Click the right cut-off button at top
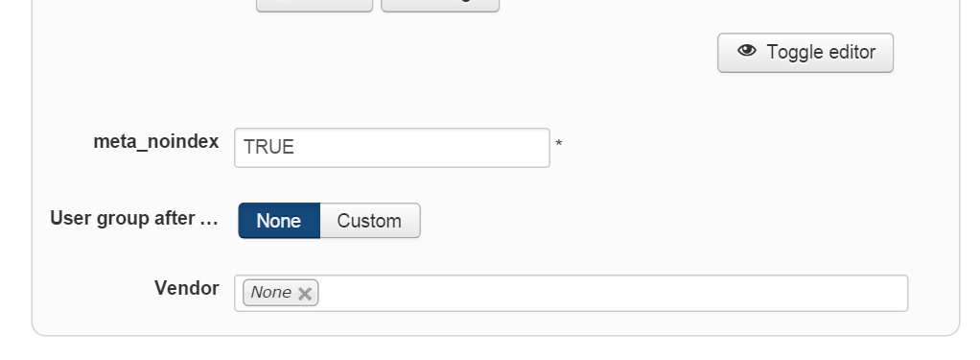Viewport: 980px width, 360px height. 440,5
